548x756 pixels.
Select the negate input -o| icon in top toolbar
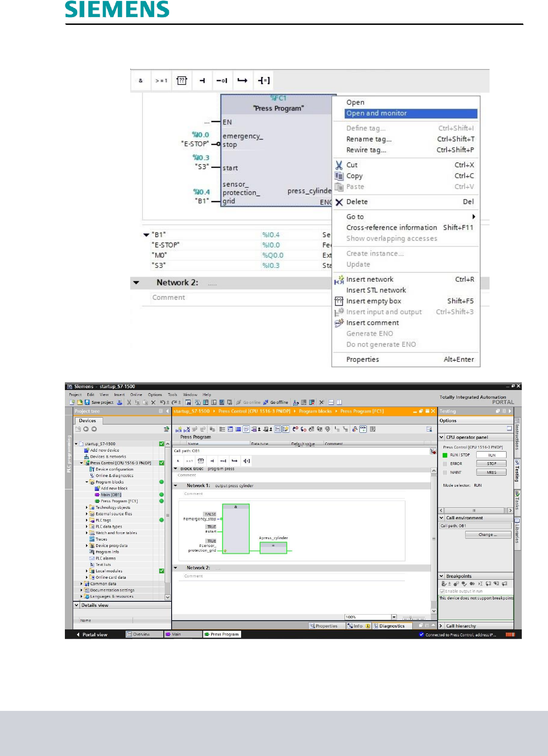tap(222, 81)
